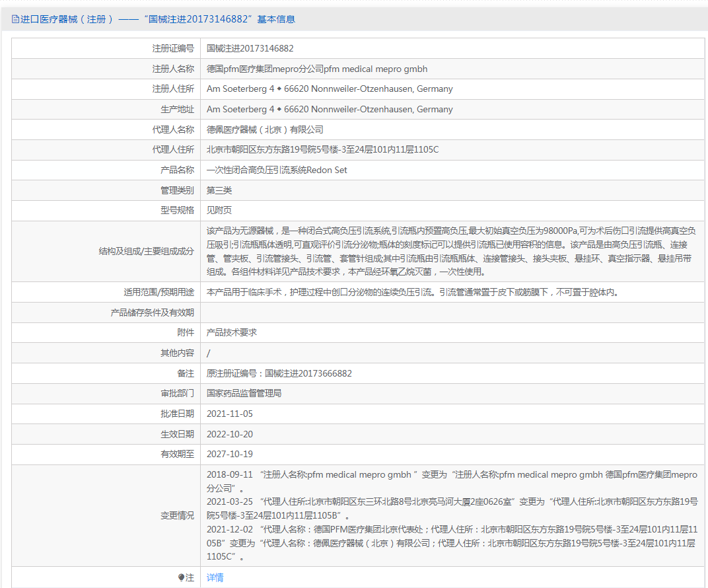Click product name 一次性闭合高负压引流系统Redon Set
The height and width of the screenshot is (588, 708).
point(277,170)
